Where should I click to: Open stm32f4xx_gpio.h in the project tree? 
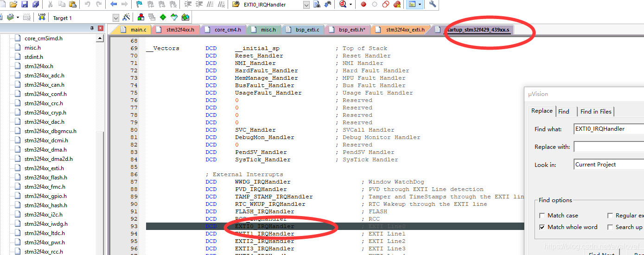(45, 196)
